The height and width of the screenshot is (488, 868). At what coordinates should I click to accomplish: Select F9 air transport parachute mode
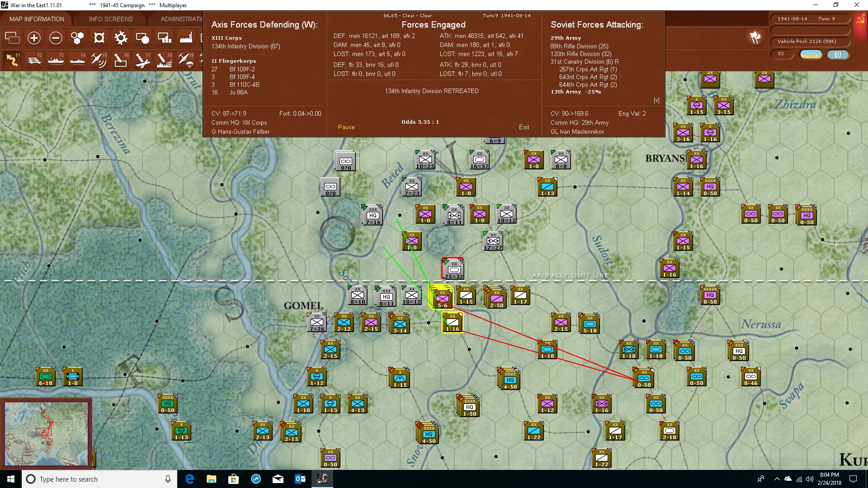(x=186, y=60)
